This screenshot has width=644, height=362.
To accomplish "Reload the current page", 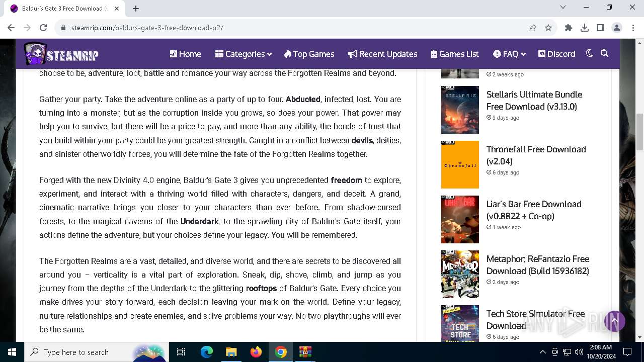I will 43,28.
